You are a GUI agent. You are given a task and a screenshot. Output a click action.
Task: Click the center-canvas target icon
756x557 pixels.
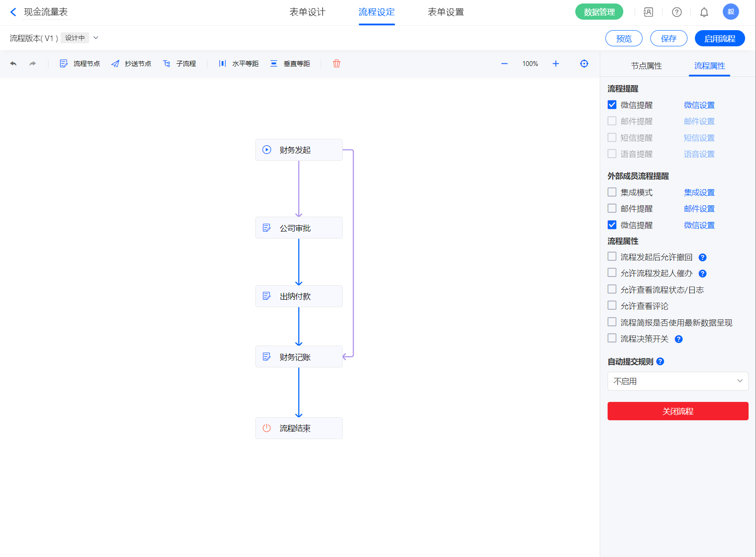pyautogui.click(x=584, y=64)
